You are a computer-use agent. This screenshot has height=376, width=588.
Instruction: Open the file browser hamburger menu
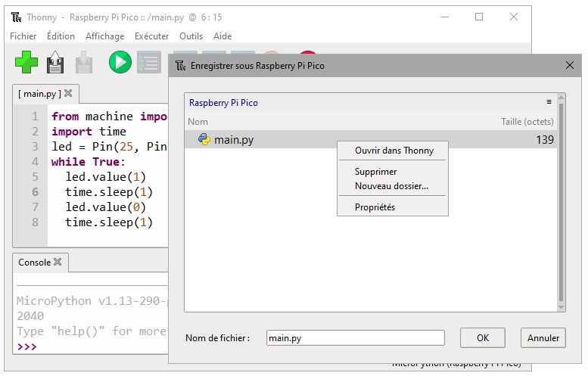tap(549, 101)
